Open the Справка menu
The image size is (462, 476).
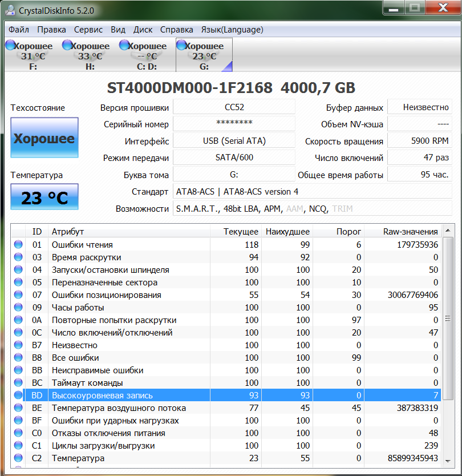point(177,30)
